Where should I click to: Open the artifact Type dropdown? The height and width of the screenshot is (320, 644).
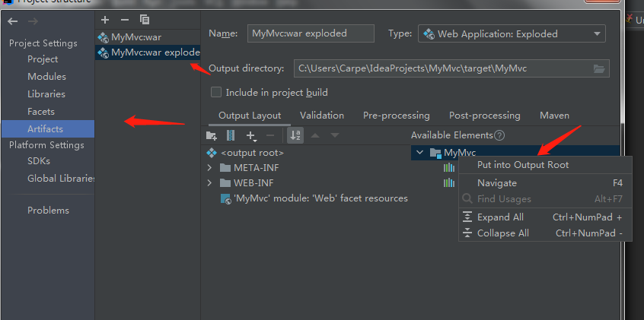click(x=512, y=33)
